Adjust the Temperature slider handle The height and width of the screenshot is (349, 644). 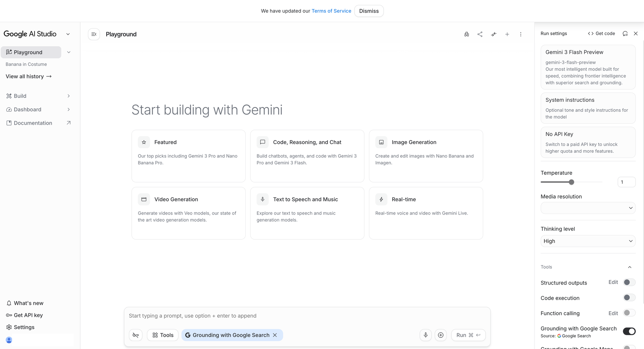[x=572, y=182]
